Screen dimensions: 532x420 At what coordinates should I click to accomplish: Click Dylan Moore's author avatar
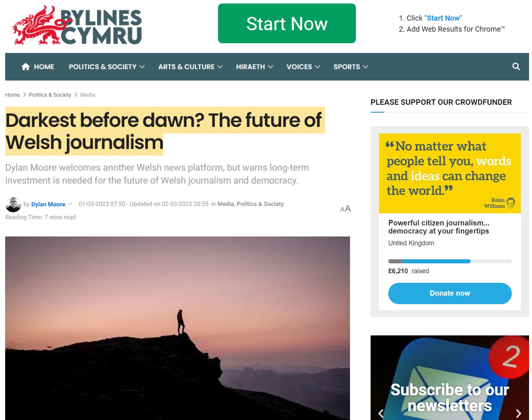point(13,204)
